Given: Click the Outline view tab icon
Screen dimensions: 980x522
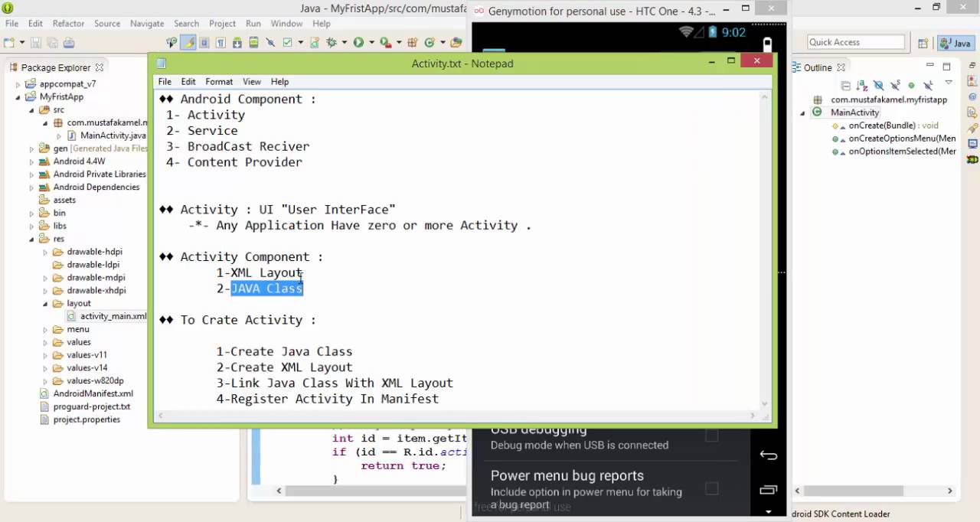Looking at the screenshot, I should 796,67.
